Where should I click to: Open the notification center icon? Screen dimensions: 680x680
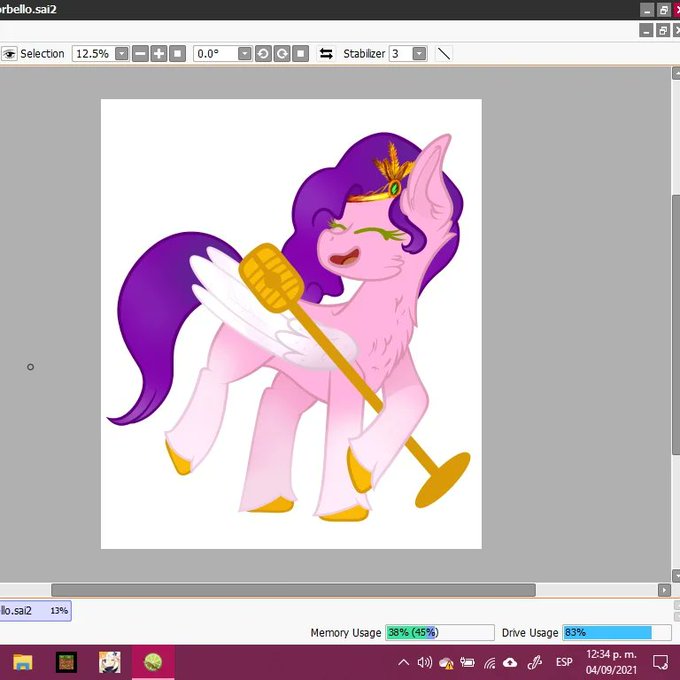[660, 662]
